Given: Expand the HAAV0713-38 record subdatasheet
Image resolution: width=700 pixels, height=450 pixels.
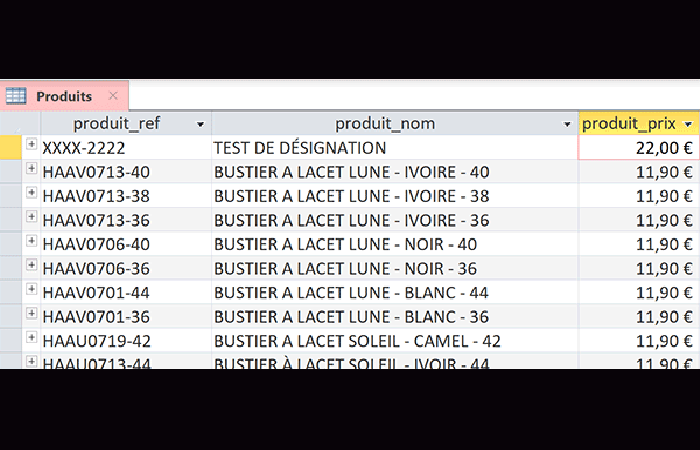Looking at the screenshot, I should (x=32, y=194).
